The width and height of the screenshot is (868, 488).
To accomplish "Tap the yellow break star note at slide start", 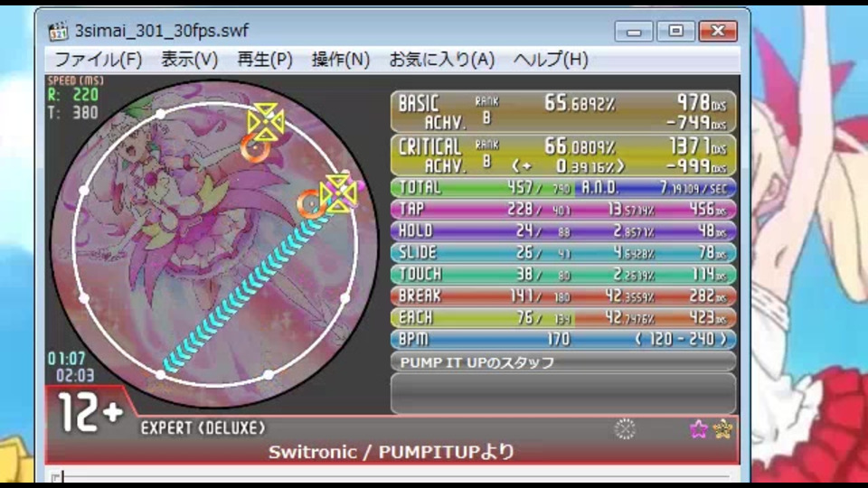I will (338, 193).
